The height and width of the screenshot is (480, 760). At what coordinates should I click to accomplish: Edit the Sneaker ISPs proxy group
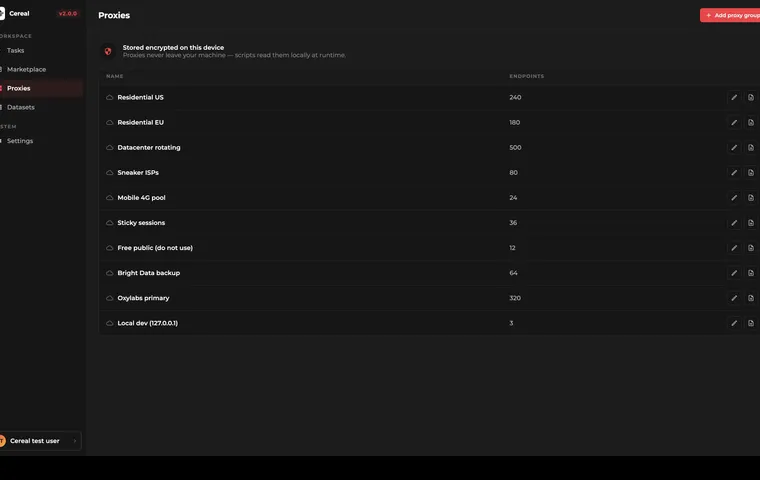tap(734, 173)
